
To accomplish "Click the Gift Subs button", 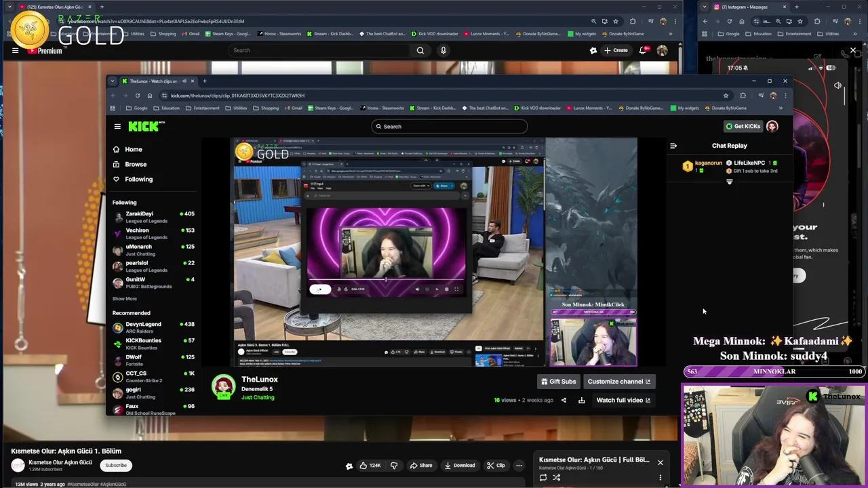I will [x=559, y=382].
